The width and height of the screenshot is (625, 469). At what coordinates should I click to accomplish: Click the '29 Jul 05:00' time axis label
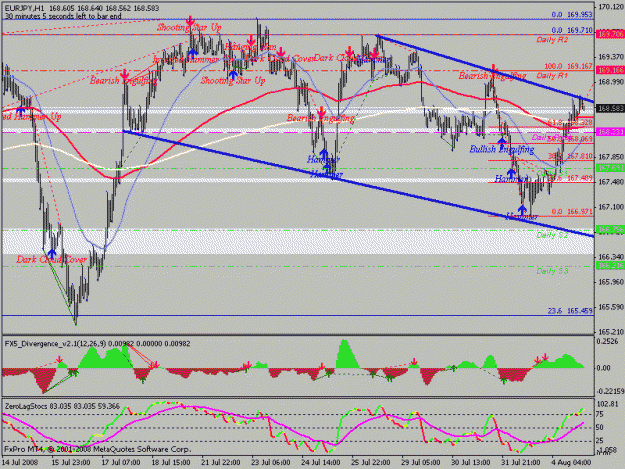pos(421,462)
